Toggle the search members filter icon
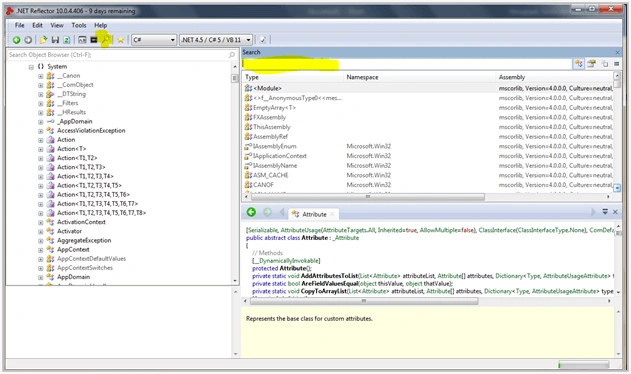 (x=591, y=64)
